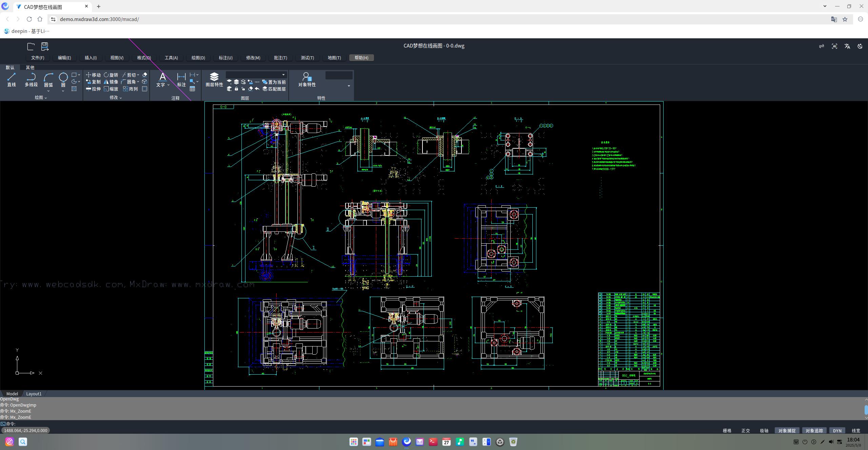
Task: Click the hatch fill icon in drawing tools
Action: click(74, 89)
